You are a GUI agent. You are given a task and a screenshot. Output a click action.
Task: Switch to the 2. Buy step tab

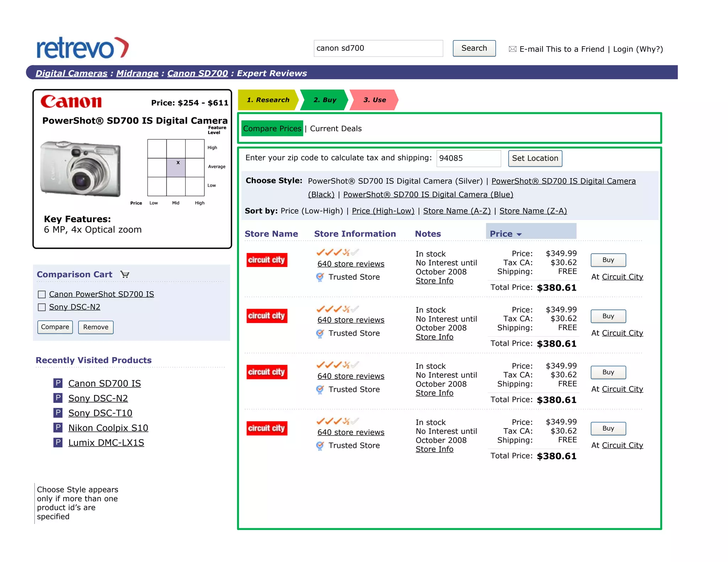[x=325, y=100]
